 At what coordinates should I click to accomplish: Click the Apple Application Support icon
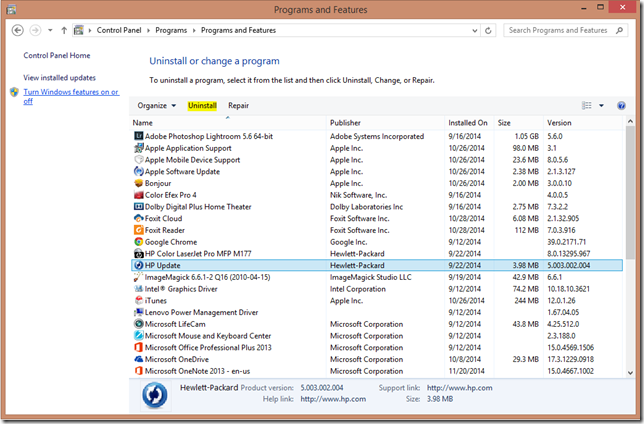[x=139, y=148]
